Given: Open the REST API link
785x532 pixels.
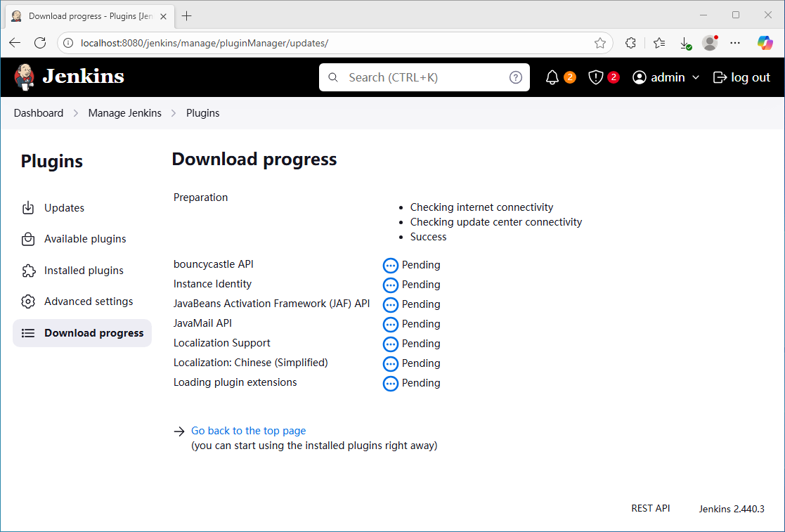Looking at the screenshot, I should point(650,509).
